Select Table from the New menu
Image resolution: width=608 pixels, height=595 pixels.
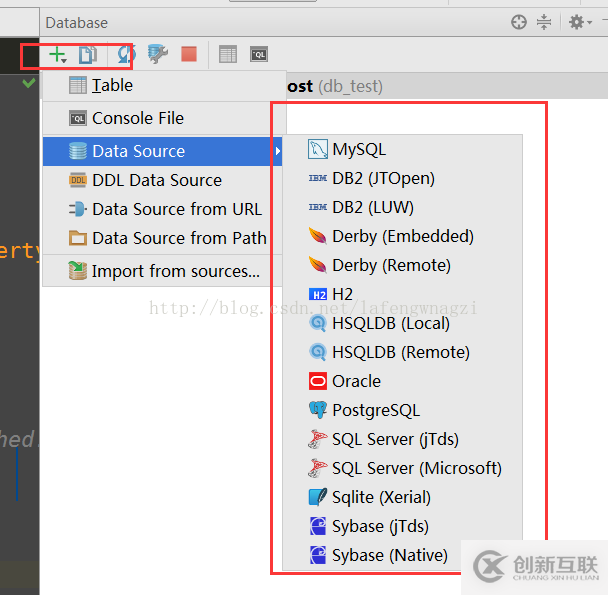point(164,86)
